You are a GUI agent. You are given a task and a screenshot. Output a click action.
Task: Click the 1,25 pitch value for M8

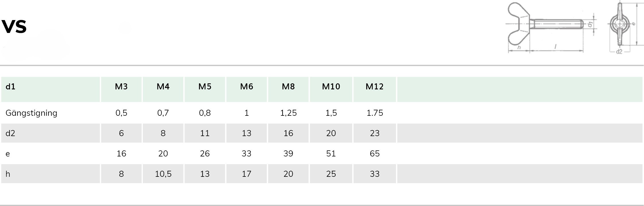[x=288, y=113]
